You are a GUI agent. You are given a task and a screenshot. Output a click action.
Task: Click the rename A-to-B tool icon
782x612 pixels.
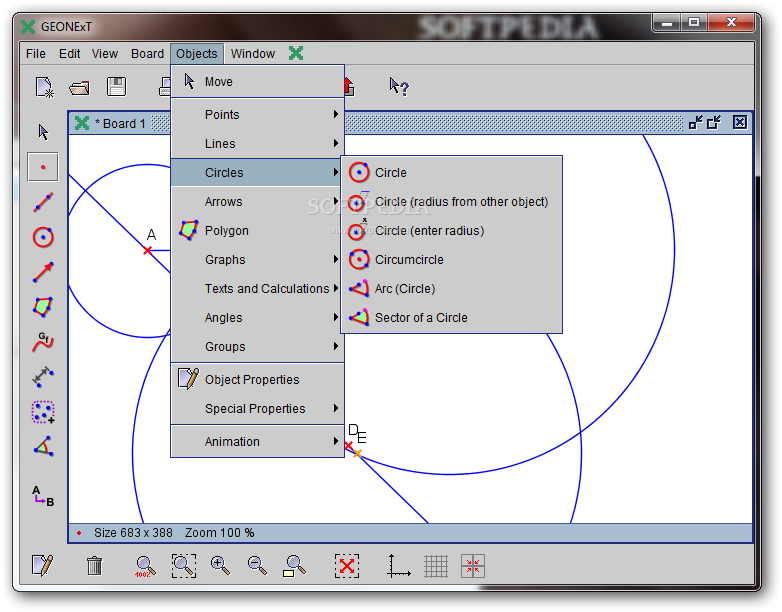pos(43,496)
